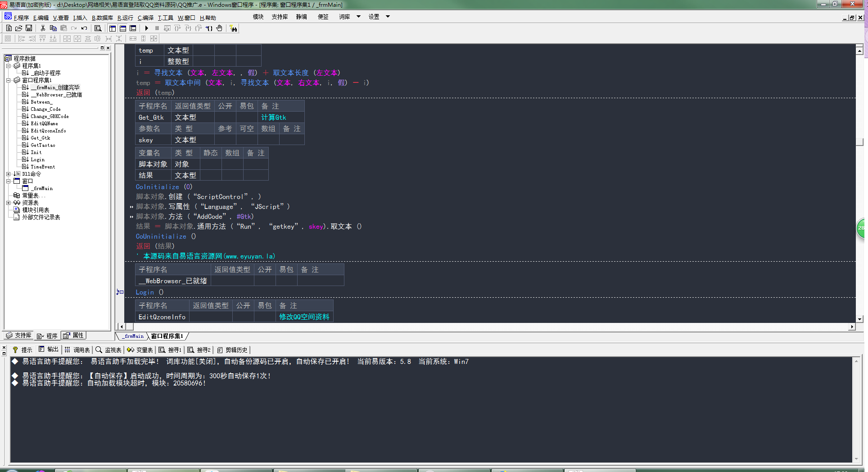Collapse the 程序集1 tree node
The height and width of the screenshot is (472, 868).
(x=8, y=66)
